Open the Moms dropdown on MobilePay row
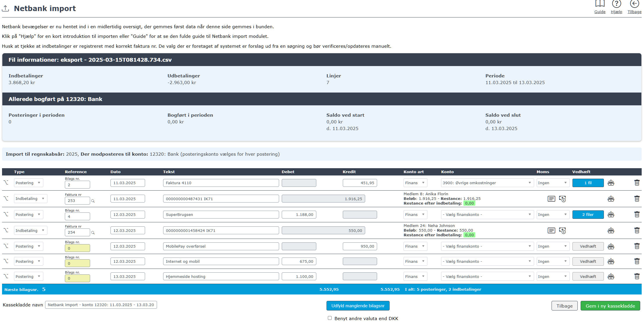The image size is (644, 323). (553, 246)
